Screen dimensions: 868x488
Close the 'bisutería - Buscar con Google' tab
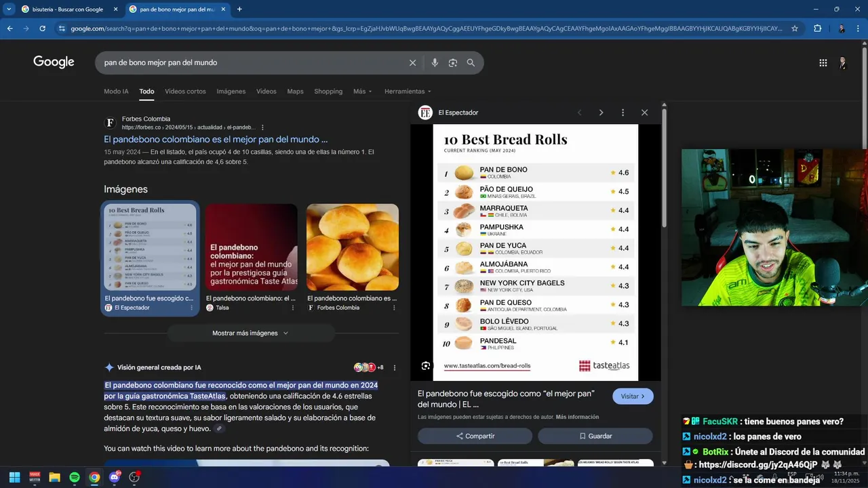coord(115,9)
